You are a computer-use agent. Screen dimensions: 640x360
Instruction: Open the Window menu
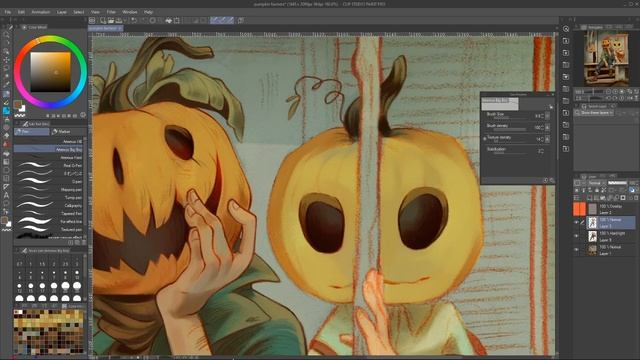[130, 12]
